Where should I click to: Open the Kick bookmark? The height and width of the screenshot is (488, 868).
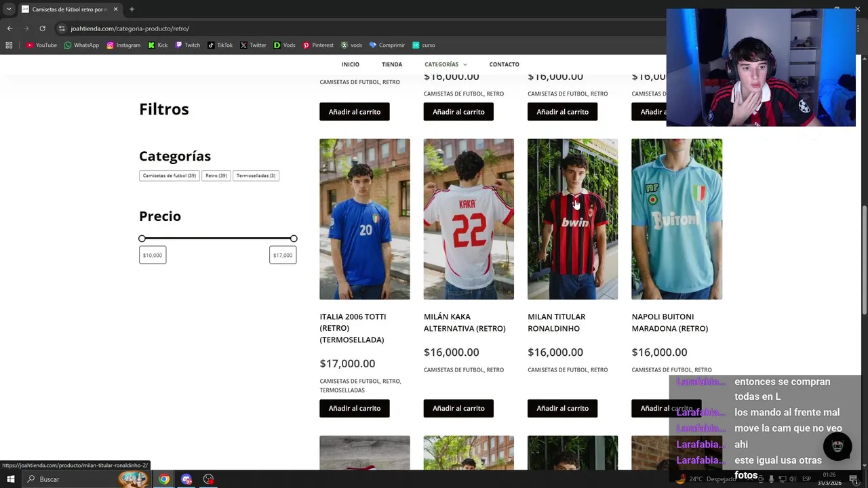[157, 45]
